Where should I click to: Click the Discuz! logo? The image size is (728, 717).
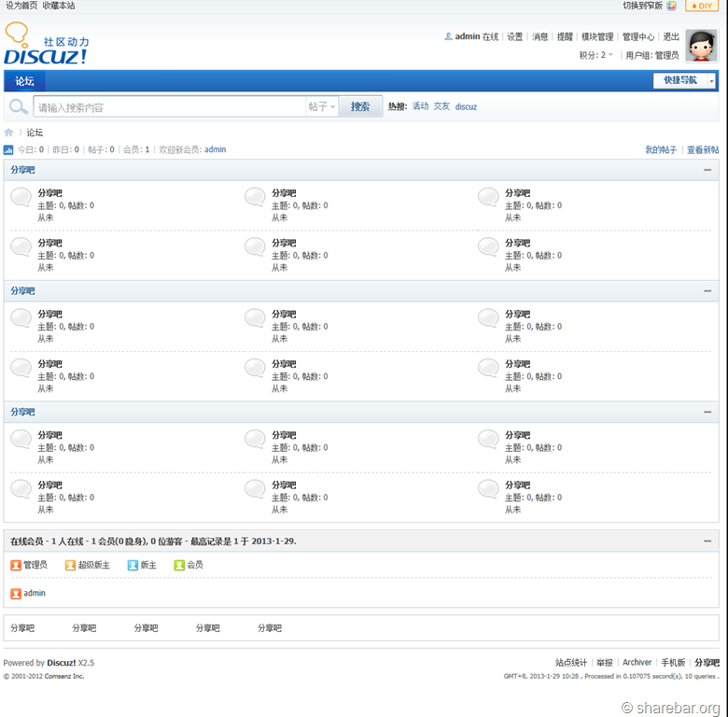(x=47, y=45)
